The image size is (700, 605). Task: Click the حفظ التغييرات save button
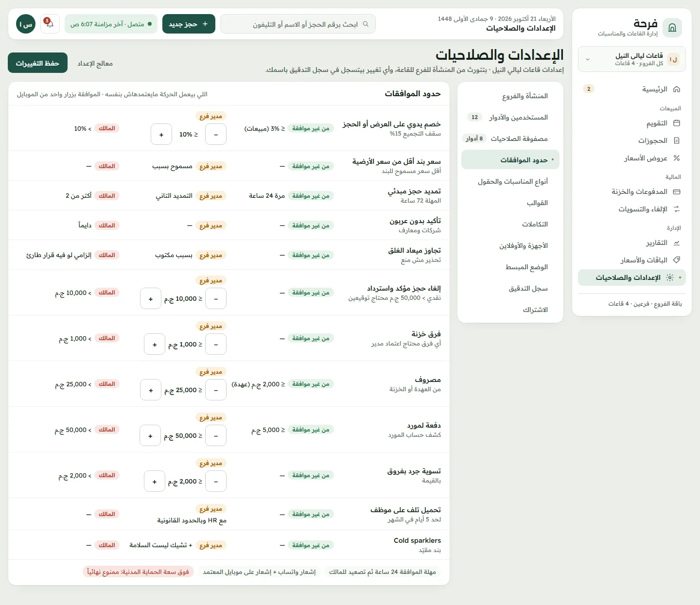pos(37,63)
